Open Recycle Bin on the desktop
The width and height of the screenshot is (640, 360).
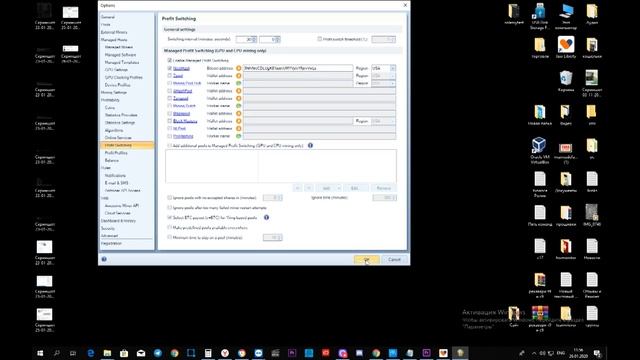click(566, 80)
